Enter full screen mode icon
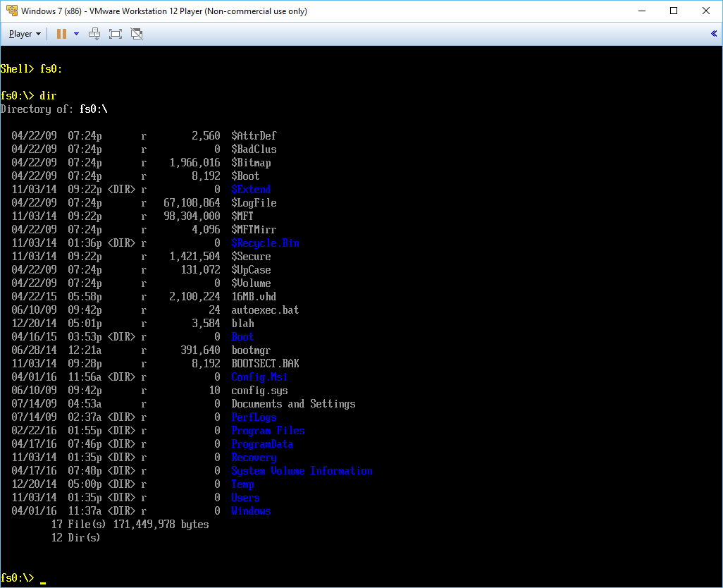723x588 pixels. pyautogui.click(x=116, y=34)
